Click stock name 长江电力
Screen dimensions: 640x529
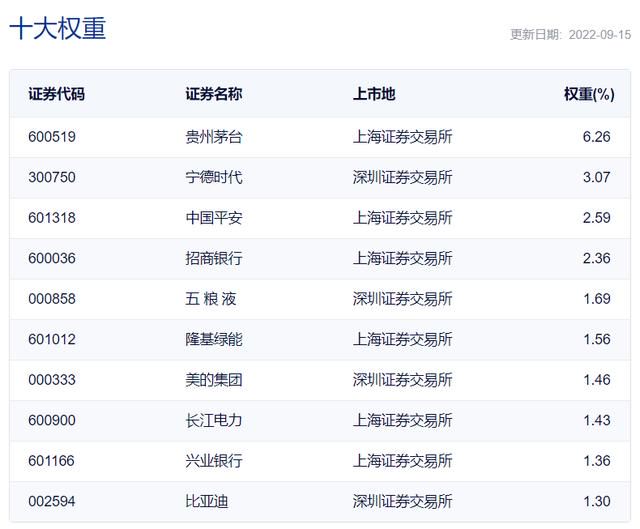214,420
